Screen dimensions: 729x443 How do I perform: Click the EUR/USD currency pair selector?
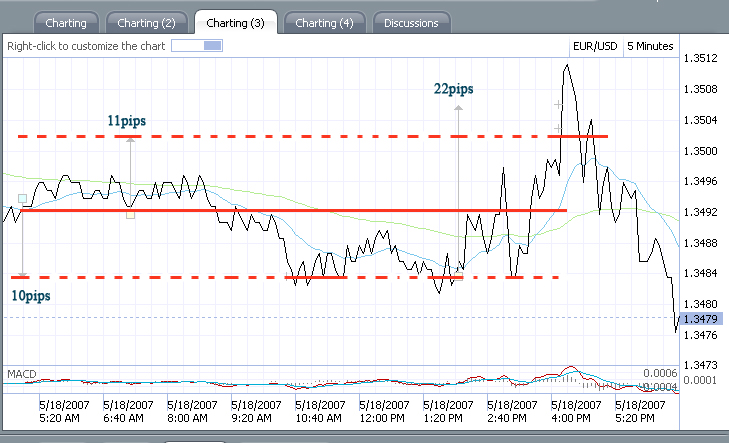coord(595,46)
